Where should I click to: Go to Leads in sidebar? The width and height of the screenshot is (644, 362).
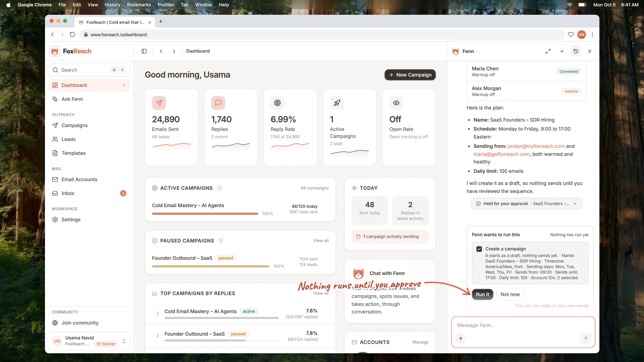(89, 139)
